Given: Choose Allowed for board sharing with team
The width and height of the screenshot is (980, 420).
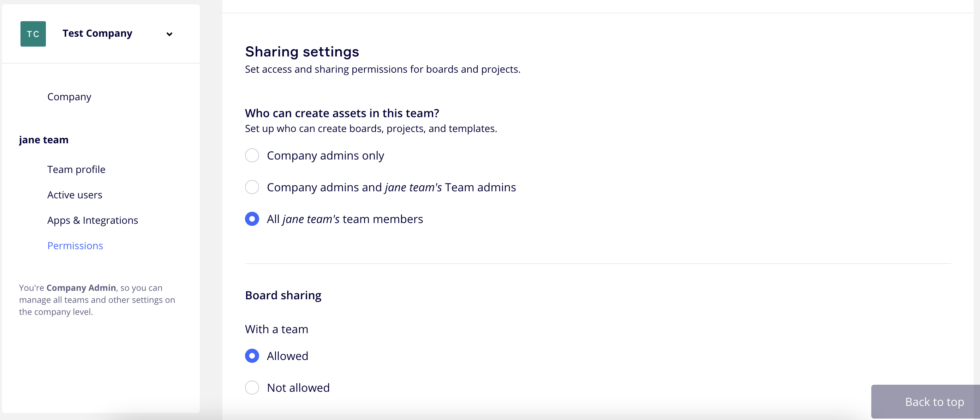Looking at the screenshot, I should (252, 356).
